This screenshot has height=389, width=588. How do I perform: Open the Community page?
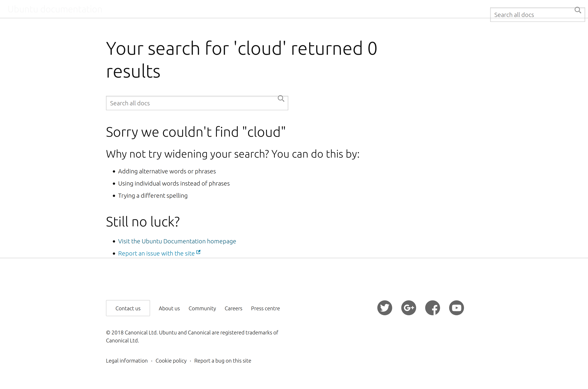coord(202,308)
